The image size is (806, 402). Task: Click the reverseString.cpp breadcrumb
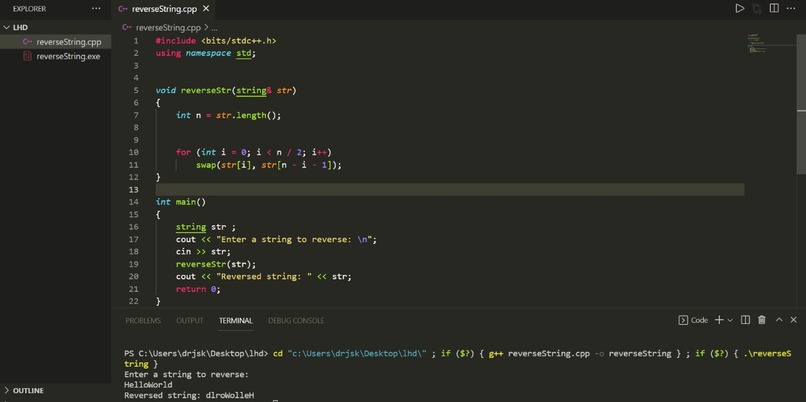click(168, 28)
